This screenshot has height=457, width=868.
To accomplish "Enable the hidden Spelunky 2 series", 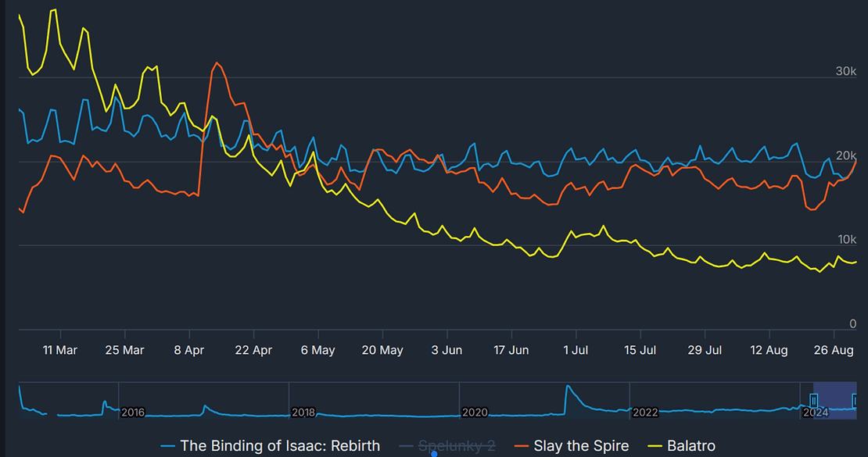I will [x=447, y=445].
